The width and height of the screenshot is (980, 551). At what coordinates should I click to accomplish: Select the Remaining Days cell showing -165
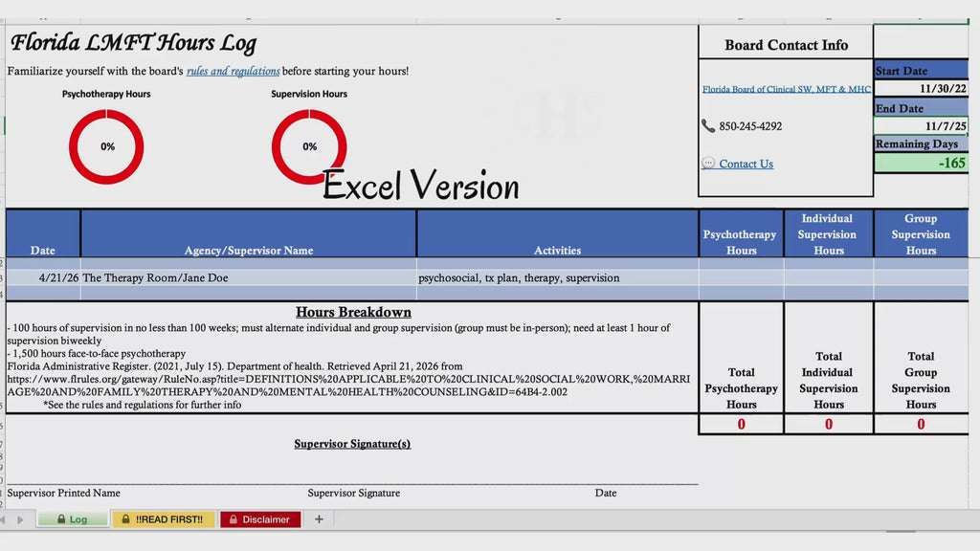pyautogui.click(x=921, y=163)
